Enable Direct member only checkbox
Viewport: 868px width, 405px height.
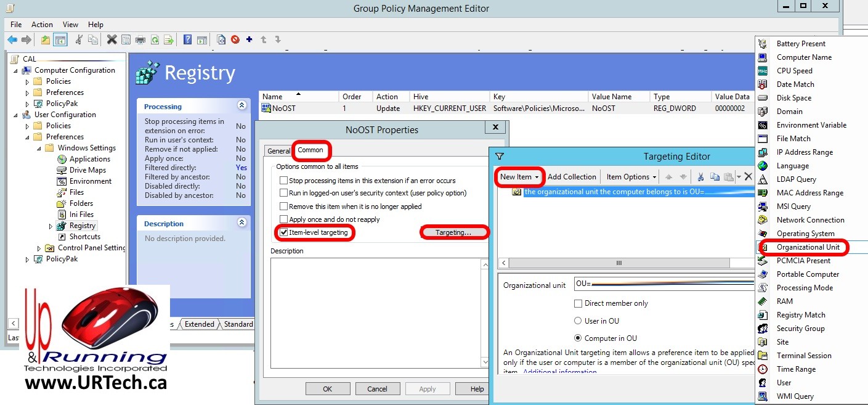578,303
